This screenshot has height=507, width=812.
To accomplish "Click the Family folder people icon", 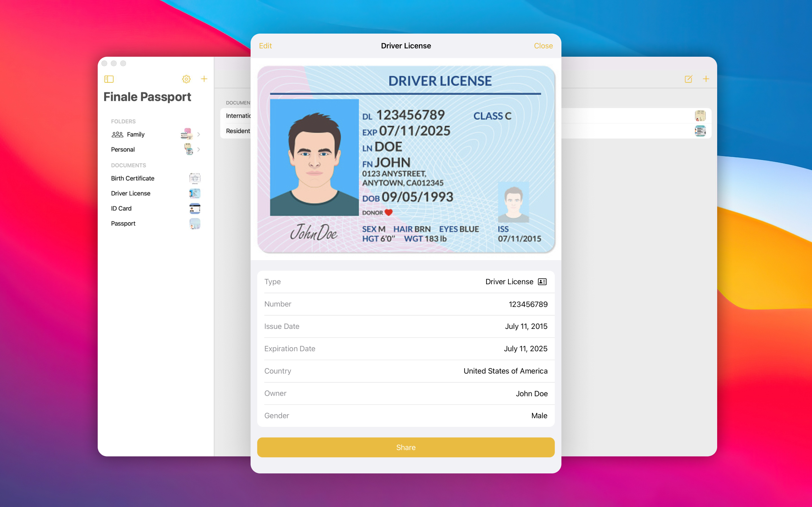I will 117,134.
